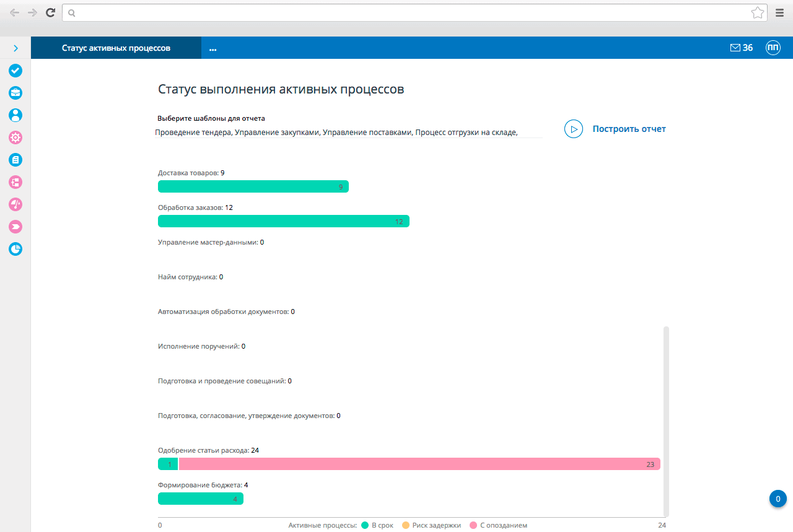The image size is (793, 532).
Task: Click the pink gear settings icon
Action: [15, 137]
